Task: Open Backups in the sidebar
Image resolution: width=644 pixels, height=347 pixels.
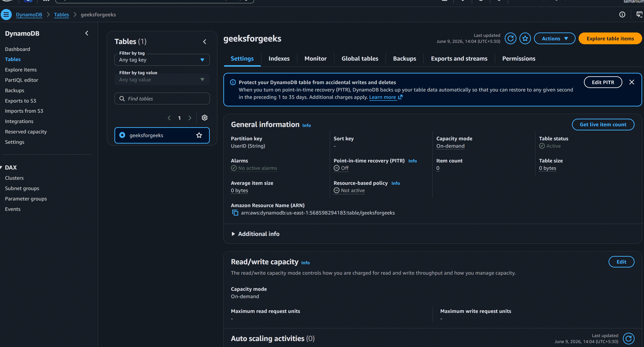Action: (15, 90)
